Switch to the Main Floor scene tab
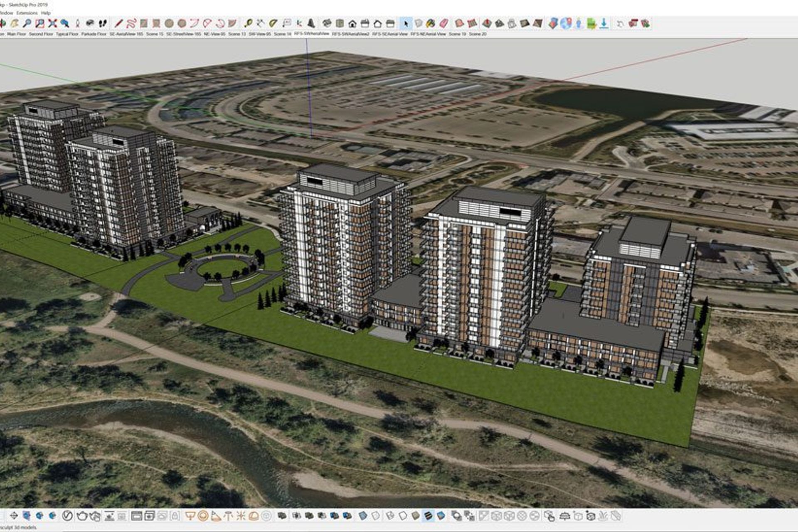Viewport: 798px width, 532px height. click(15, 35)
